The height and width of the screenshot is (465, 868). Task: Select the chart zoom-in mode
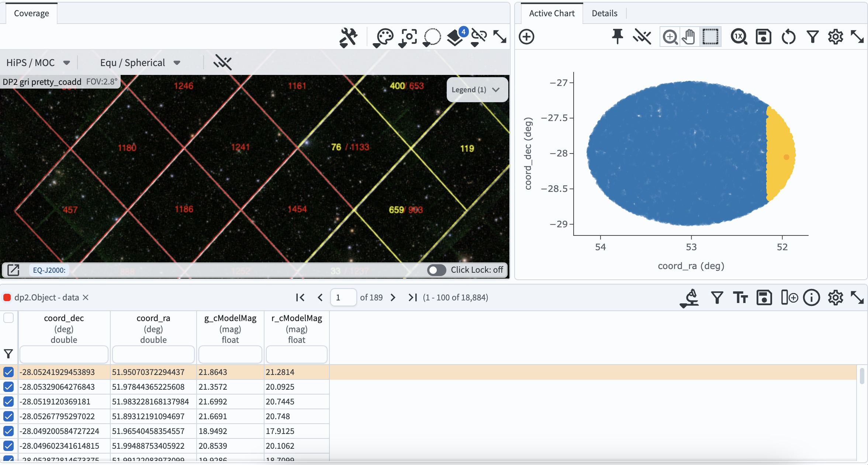click(670, 37)
